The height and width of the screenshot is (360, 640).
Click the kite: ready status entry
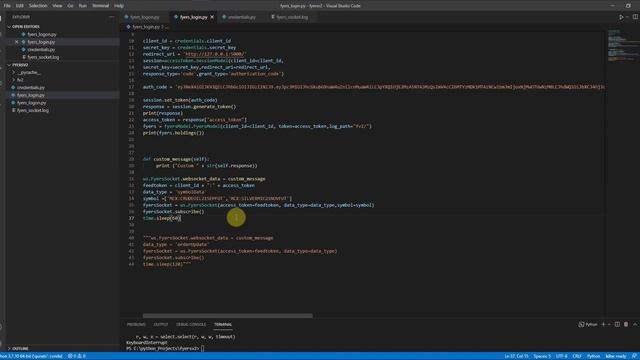pos(616,356)
